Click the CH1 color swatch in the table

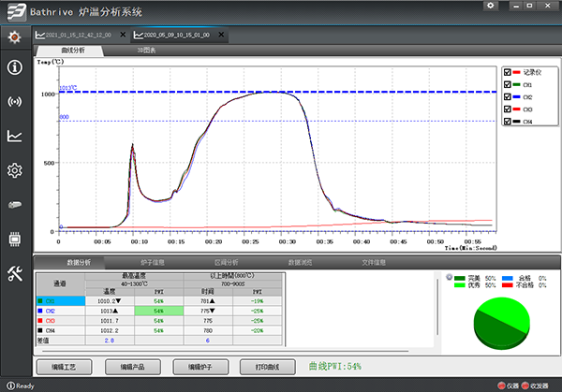[39, 302]
